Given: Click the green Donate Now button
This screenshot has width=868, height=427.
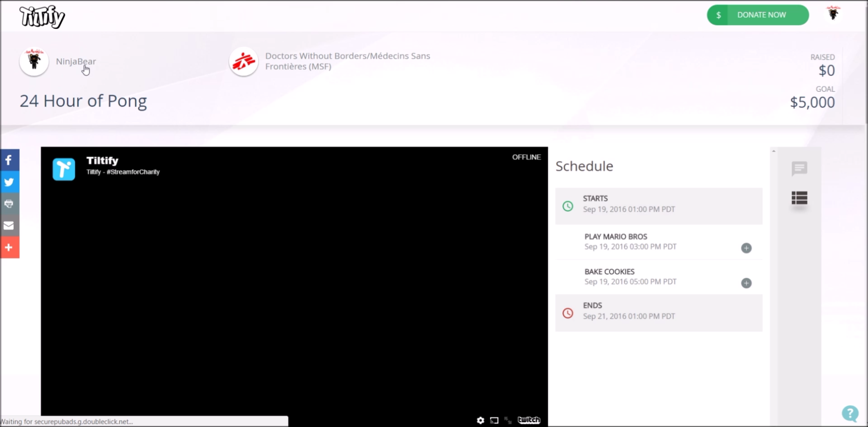Looking at the screenshot, I should pos(758,15).
